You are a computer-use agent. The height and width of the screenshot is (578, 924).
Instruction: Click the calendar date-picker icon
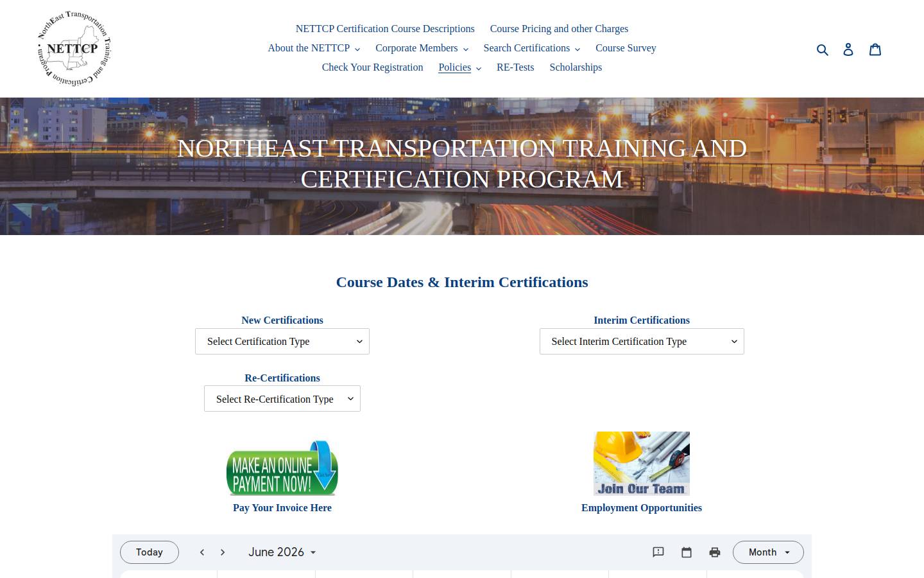point(687,552)
